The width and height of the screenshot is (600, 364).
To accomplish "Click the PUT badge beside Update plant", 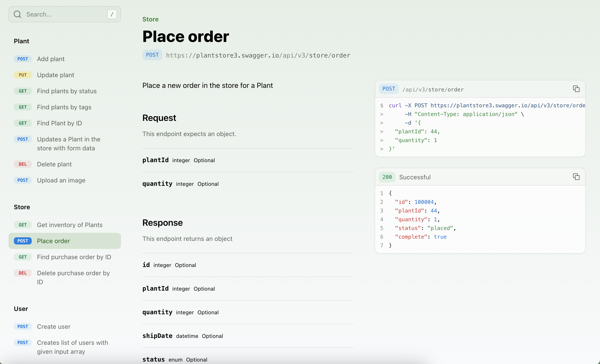I will 23,75.
